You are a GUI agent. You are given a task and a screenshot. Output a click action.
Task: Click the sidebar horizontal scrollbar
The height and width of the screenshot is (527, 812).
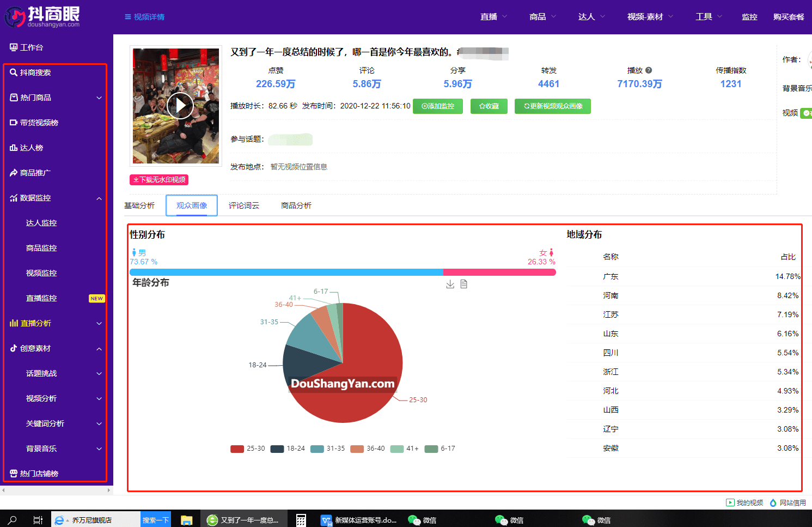pyautogui.click(x=57, y=490)
